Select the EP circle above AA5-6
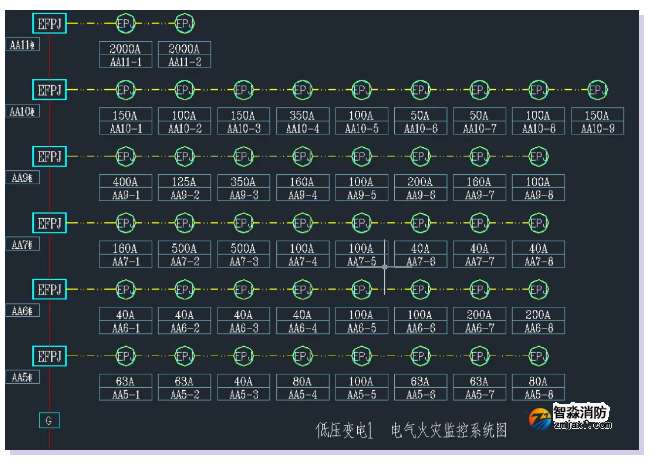Viewport: 654px width, 460px height. [421, 356]
